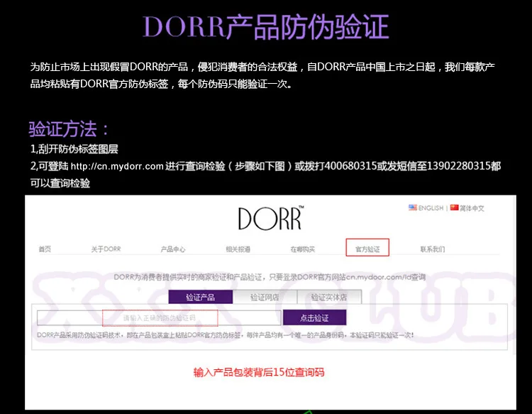Click the purple 点击验证 button
Screen dimensions: 532x414
[314, 317]
